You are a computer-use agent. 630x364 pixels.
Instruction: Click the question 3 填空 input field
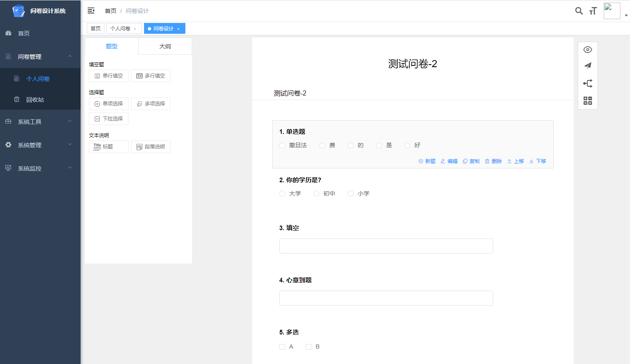tap(386, 246)
